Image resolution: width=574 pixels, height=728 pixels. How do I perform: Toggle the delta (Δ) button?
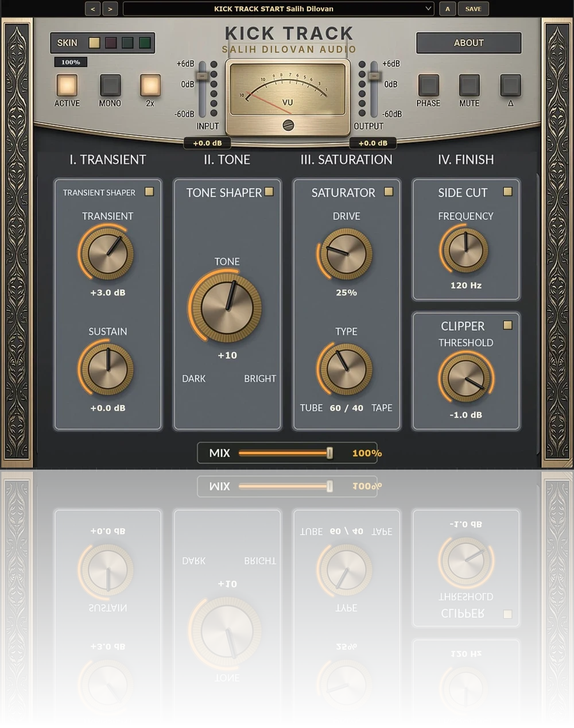point(510,85)
